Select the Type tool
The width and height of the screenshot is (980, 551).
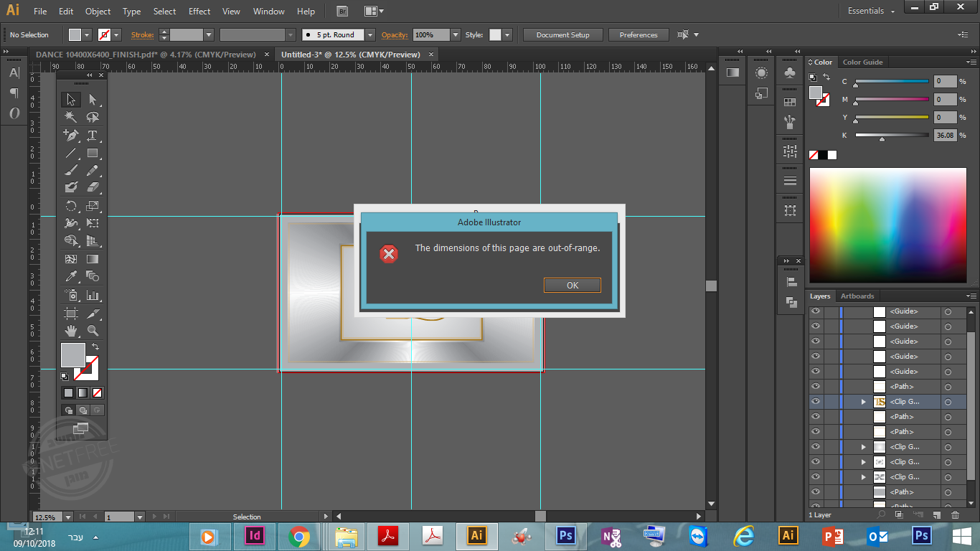[93, 135]
